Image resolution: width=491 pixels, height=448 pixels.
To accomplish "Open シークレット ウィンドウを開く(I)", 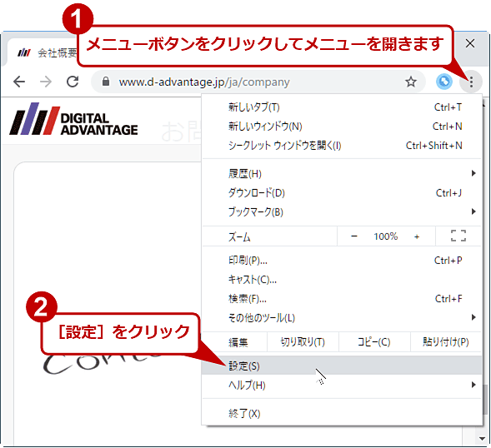I will point(342,146).
